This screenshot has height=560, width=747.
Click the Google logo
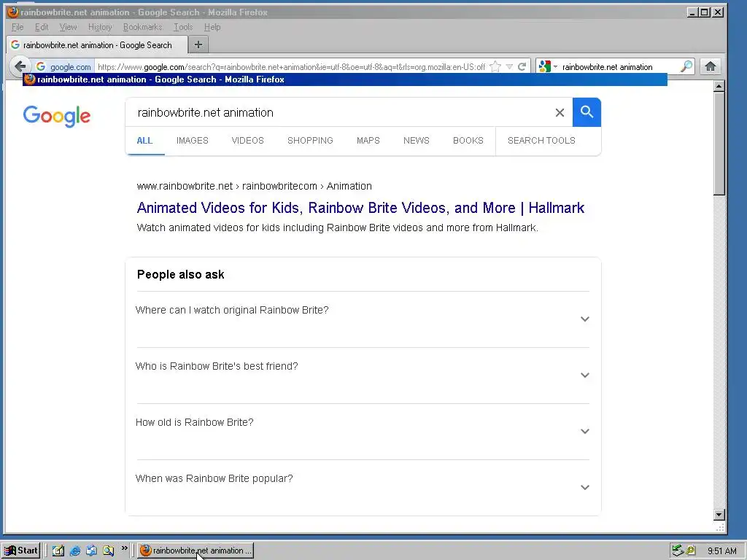[57, 116]
